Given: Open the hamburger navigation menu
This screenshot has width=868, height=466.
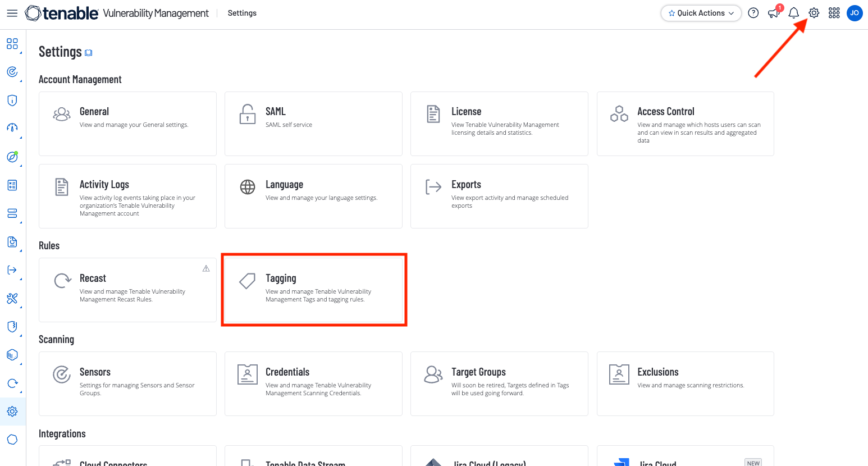Looking at the screenshot, I should tap(12, 13).
